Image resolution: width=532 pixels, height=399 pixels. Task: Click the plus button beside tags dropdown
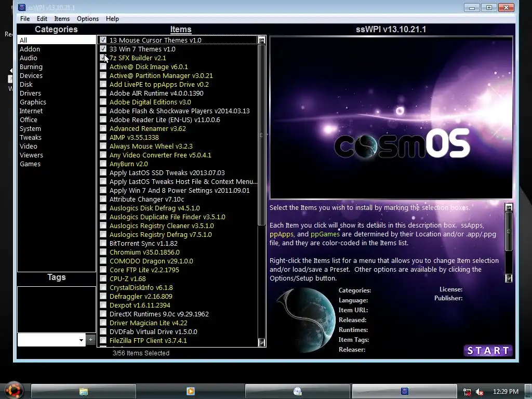(x=90, y=340)
